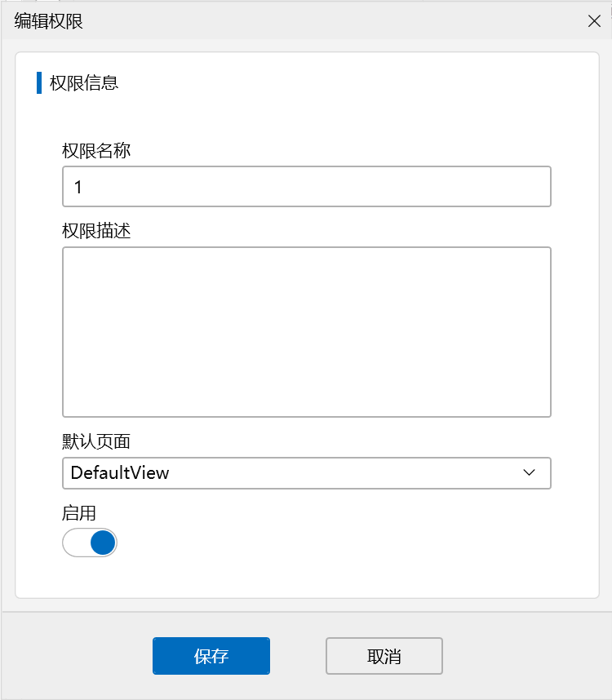The image size is (612, 700).
Task: Click the 权限信息 section header
Action: pyautogui.click(x=84, y=82)
